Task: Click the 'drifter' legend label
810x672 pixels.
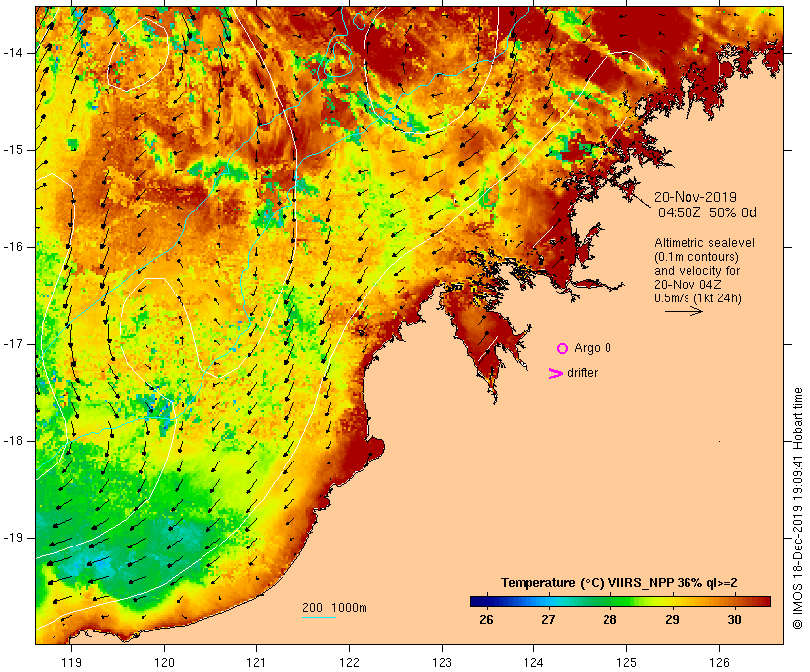Action: [x=582, y=373]
